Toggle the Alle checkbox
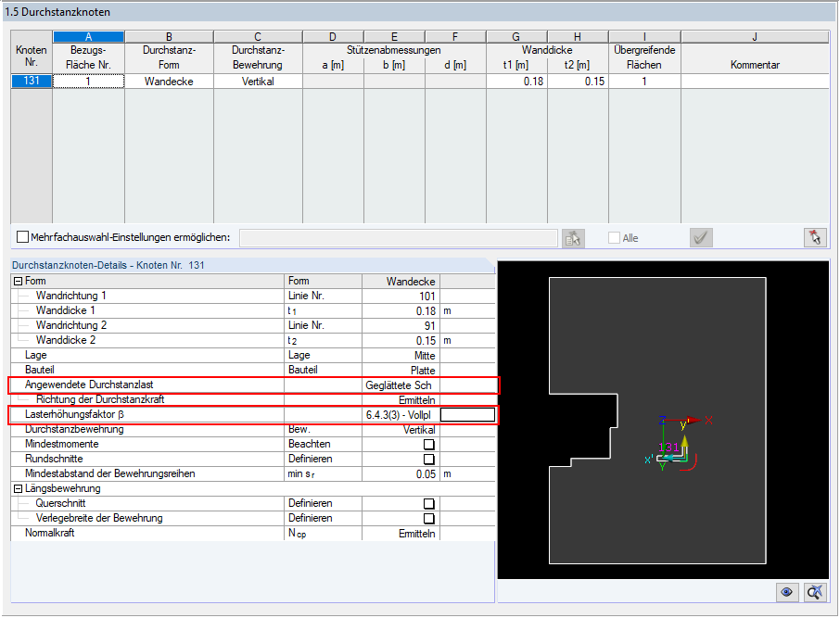The height and width of the screenshot is (618, 840). [614, 237]
